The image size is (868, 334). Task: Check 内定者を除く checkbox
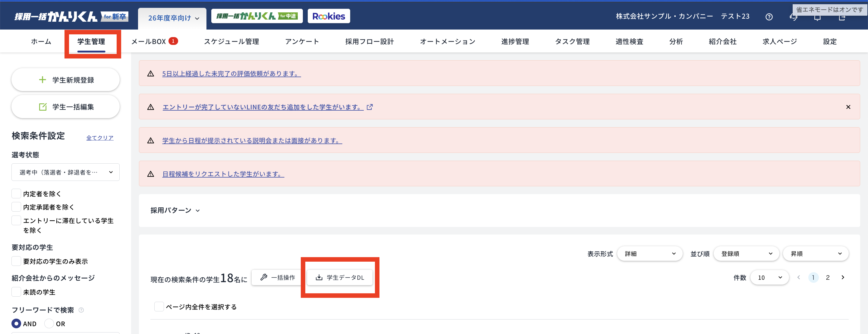click(16, 194)
